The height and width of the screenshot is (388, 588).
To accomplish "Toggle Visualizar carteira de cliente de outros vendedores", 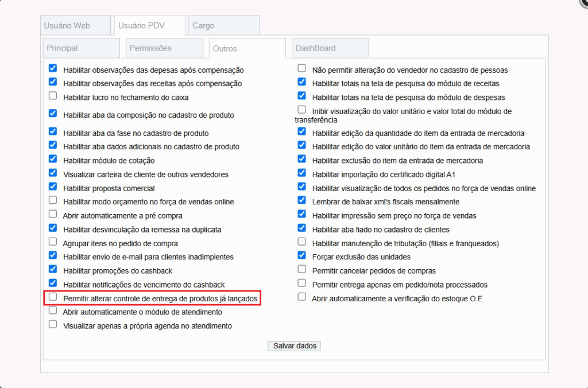I will (53, 172).
